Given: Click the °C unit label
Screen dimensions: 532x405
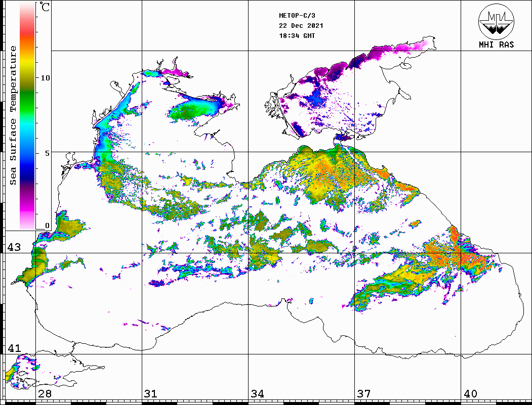Looking at the screenshot, I should tap(45, 7).
